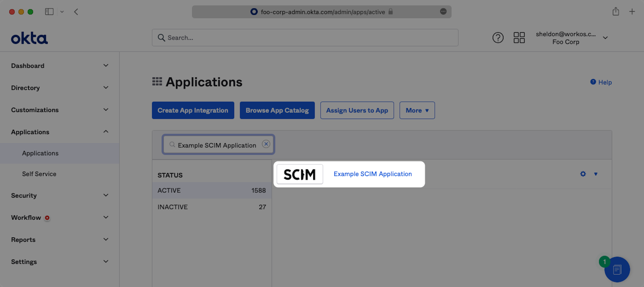Click the Okta logo
Image resolution: width=644 pixels, height=287 pixels.
click(x=29, y=38)
